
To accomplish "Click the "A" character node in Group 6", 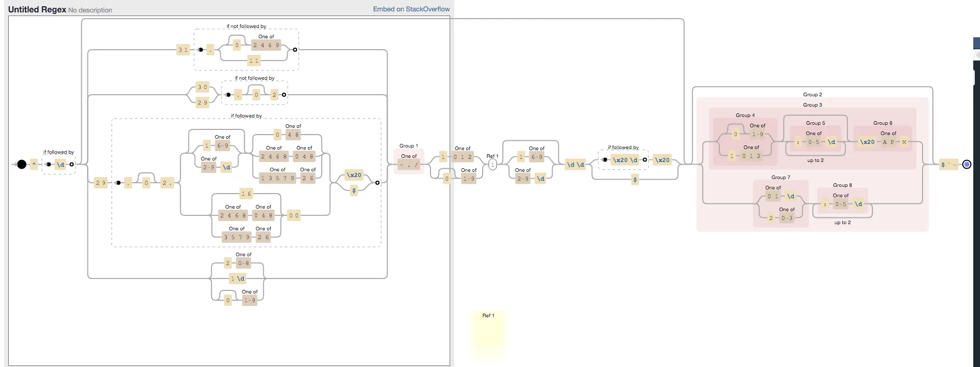I will coord(885,142).
